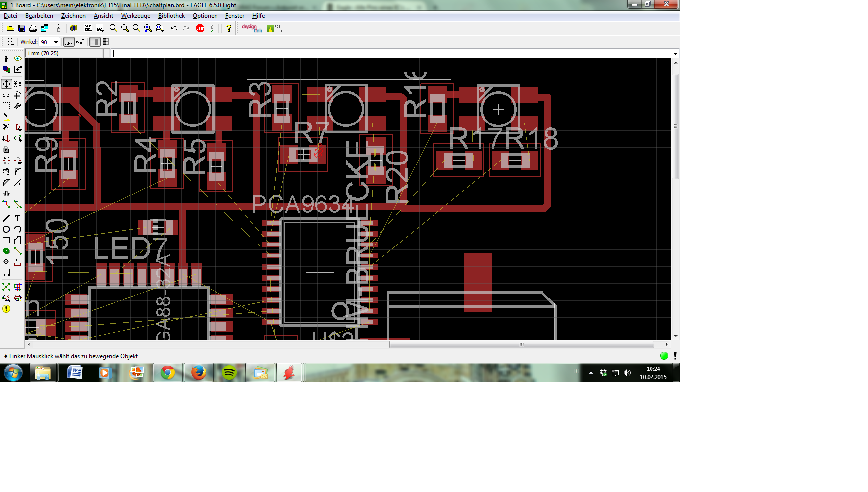Redo the last undone action
The width and height of the screenshot is (868, 492).
186,29
